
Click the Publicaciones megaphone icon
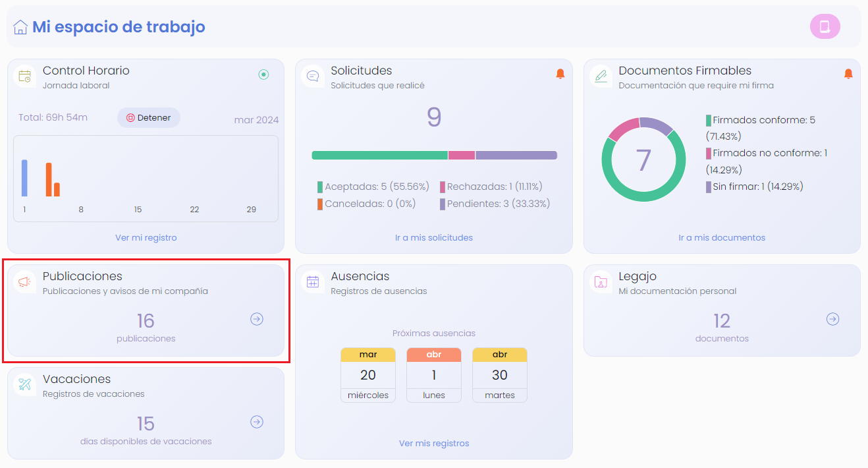click(x=25, y=281)
